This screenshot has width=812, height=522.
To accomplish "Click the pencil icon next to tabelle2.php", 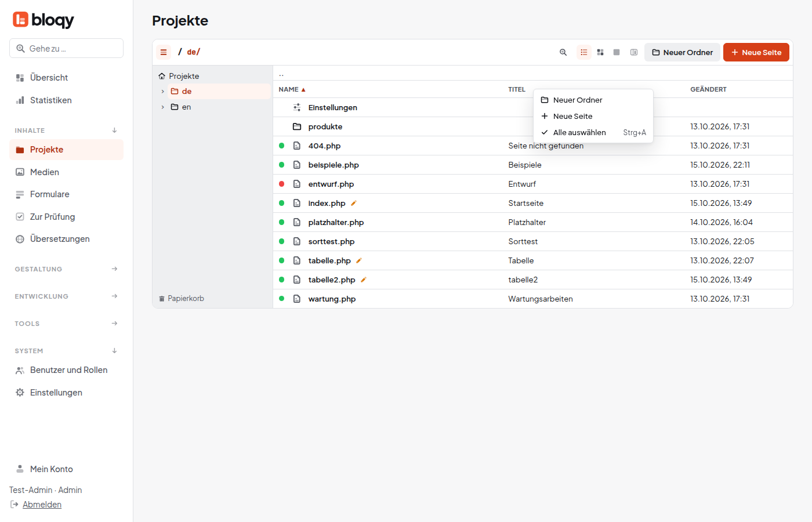I will pos(364,280).
